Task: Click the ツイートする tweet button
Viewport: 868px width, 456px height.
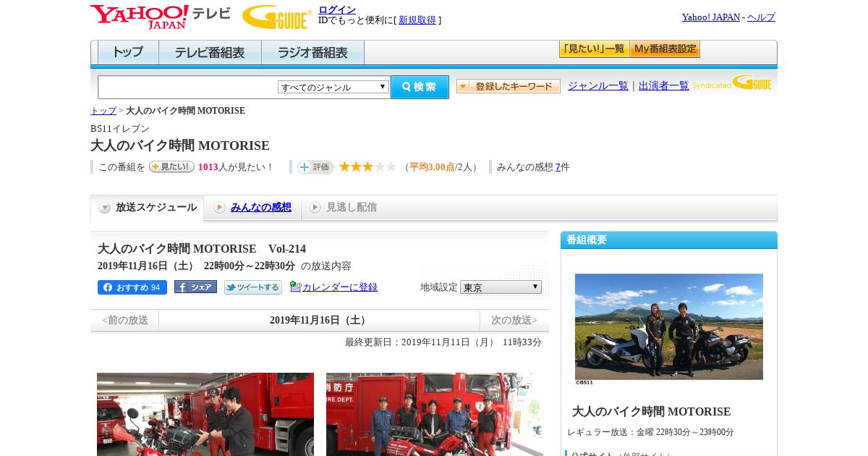Action: 253,287
